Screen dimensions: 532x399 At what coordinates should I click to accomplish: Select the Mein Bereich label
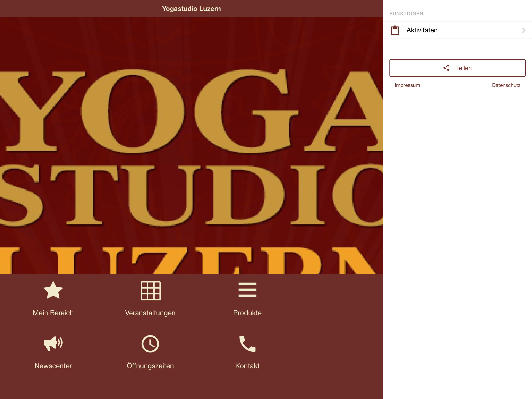coord(53,313)
